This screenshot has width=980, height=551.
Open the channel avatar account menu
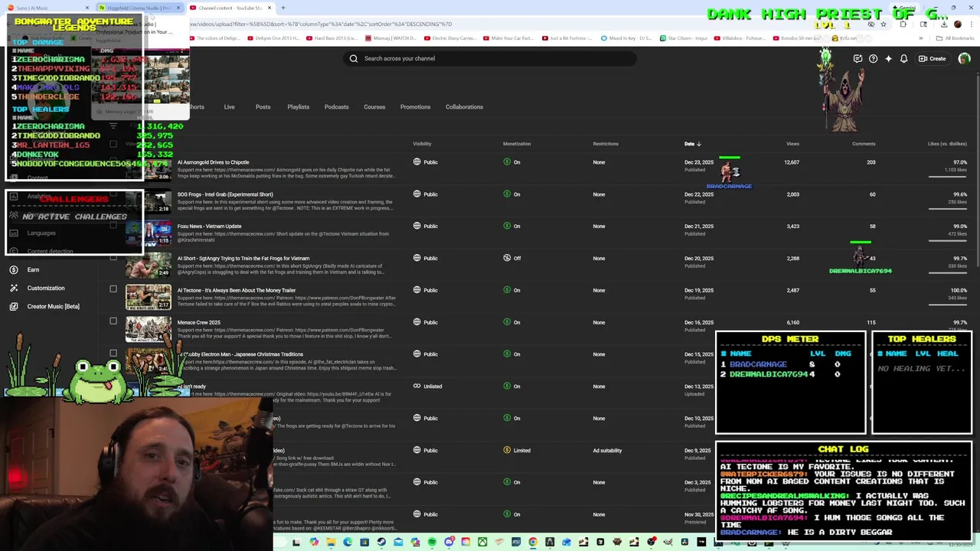pyautogui.click(x=964, y=58)
